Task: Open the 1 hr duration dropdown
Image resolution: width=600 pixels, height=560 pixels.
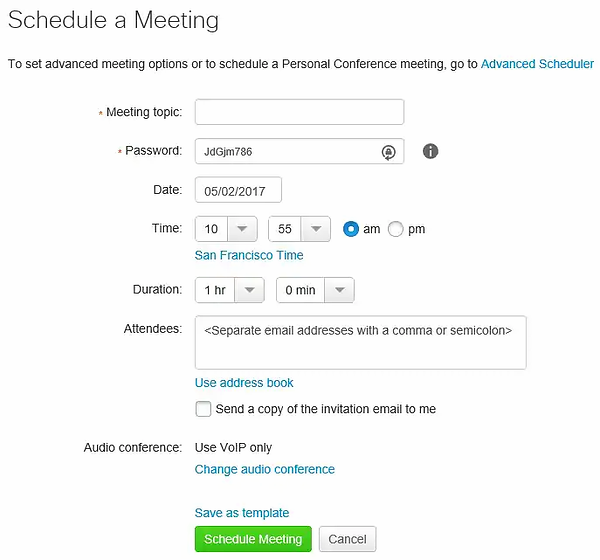Action: (230, 290)
